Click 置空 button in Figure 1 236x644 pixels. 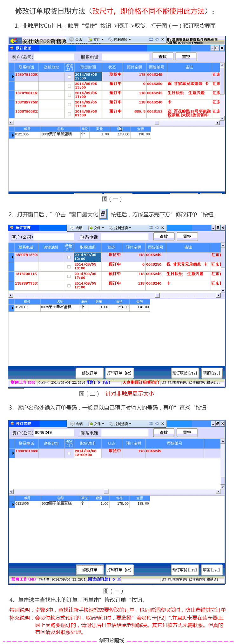click(186, 57)
